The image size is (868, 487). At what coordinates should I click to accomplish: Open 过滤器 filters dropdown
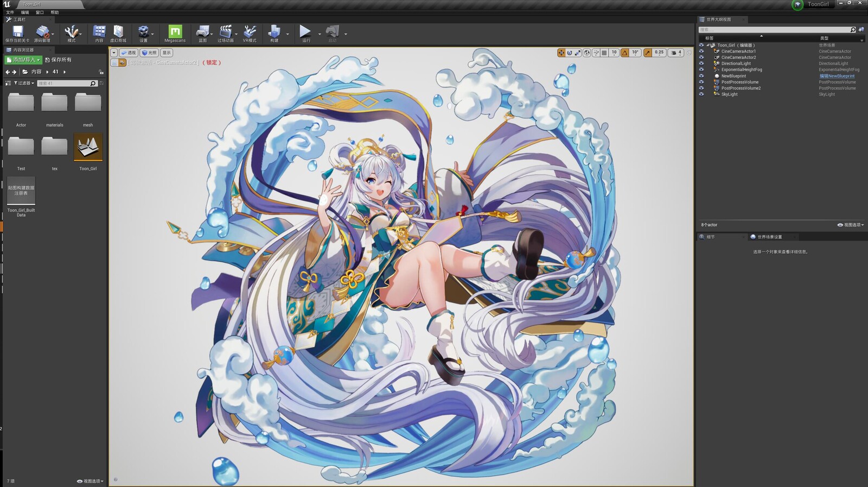pyautogui.click(x=24, y=83)
